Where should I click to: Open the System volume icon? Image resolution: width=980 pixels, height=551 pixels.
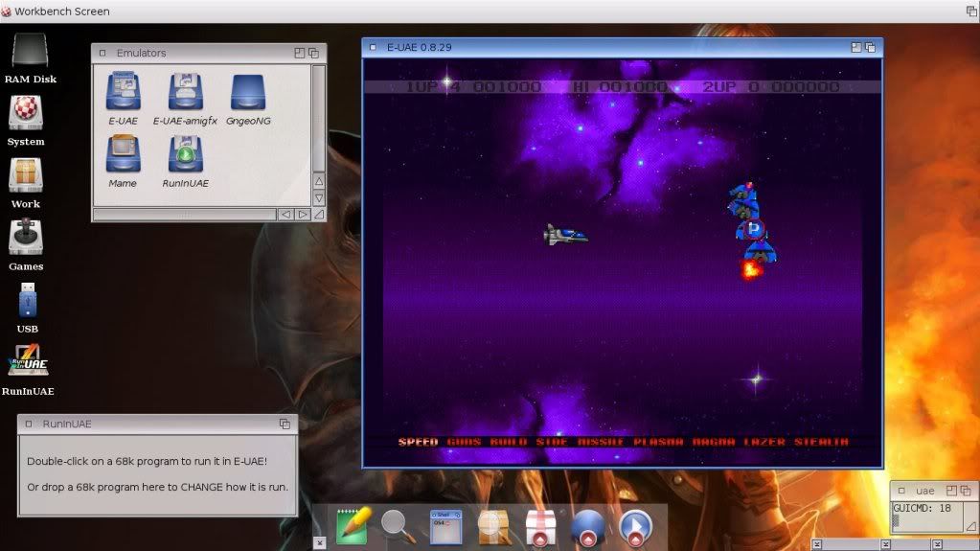click(x=26, y=112)
